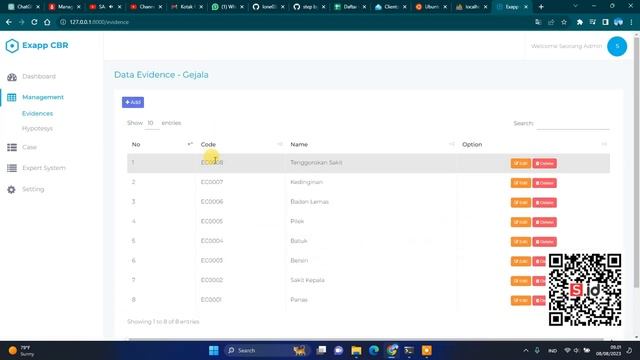The height and width of the screenshot is (360, 640).
Task: Open the browser extensions puzzle icon
Action: (580, 22)
